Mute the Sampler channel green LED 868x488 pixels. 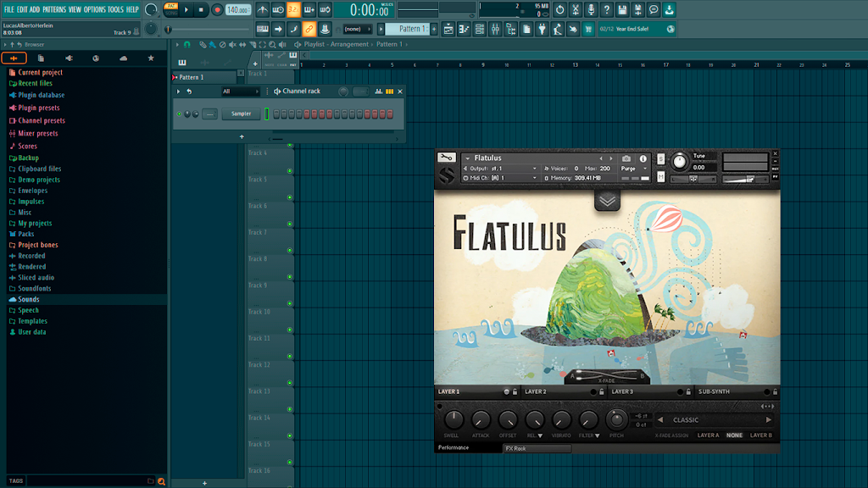click(x=180, y=114)
